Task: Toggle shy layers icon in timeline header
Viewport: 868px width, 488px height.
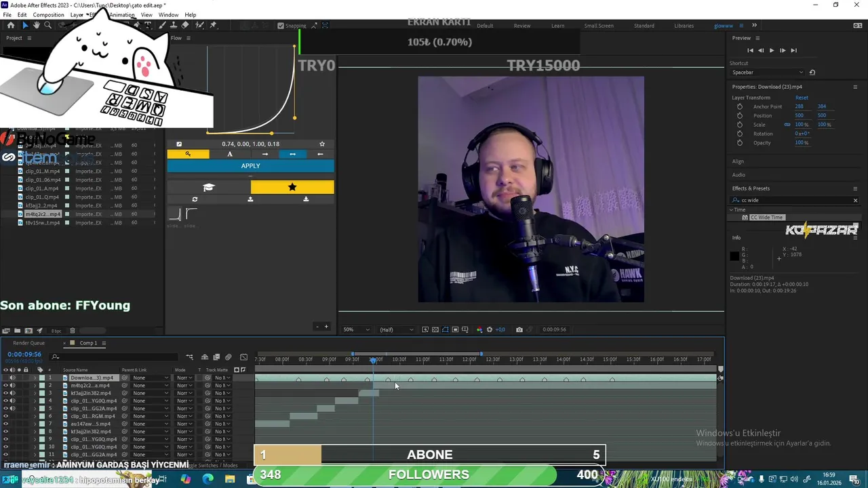Action: (x=205, y=357)
